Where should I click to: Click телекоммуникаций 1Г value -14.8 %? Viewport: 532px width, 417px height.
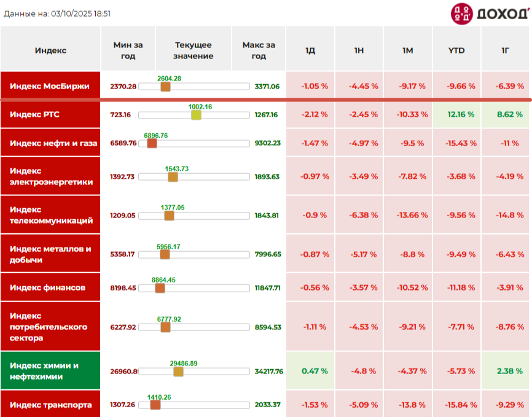point(510,215)
